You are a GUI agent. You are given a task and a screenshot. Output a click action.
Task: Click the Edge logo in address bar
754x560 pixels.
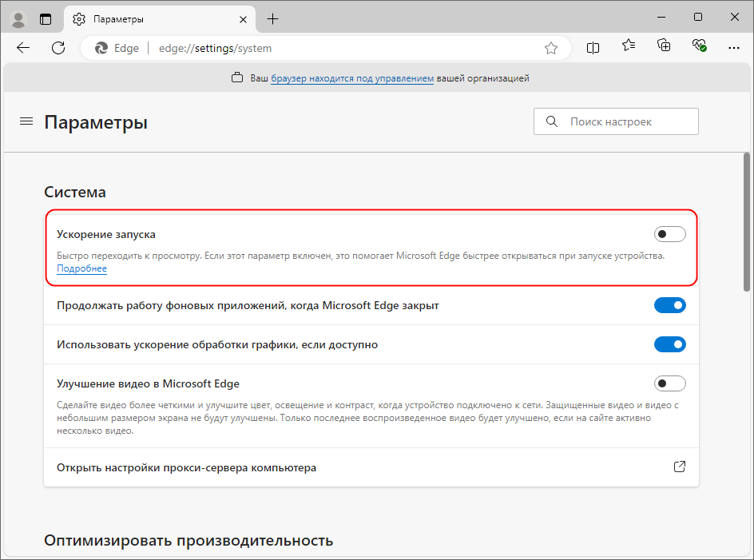101,48
